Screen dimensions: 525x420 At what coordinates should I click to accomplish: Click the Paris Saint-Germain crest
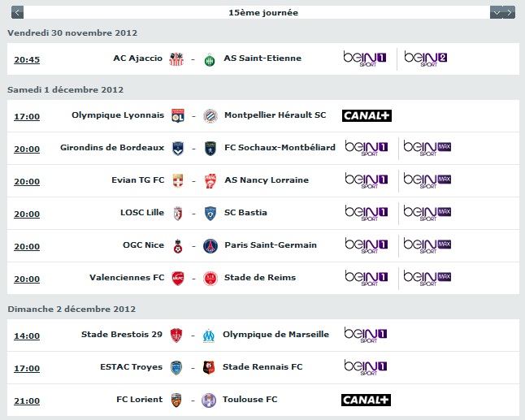pos(210,246)
